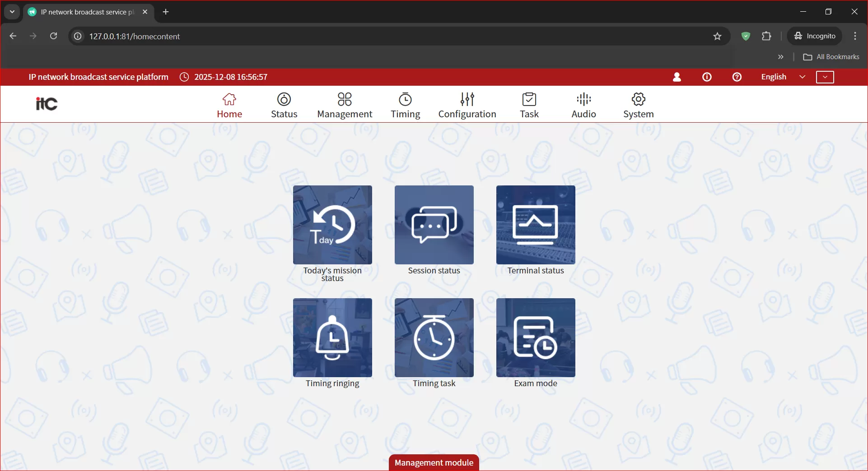Open the Exam mode tile
Screen dimensions: 868x471
536,337
